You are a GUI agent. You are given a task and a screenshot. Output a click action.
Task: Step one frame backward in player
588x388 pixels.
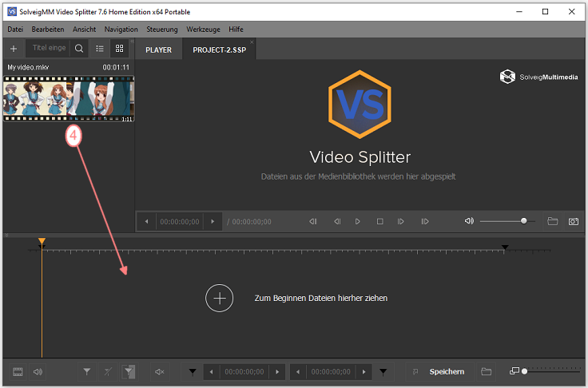coord(337,222)
